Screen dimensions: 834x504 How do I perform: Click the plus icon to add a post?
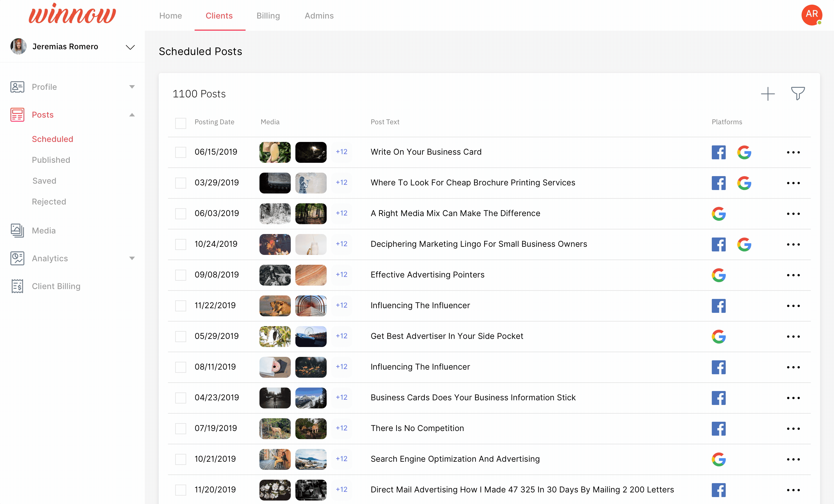point(768,94)
